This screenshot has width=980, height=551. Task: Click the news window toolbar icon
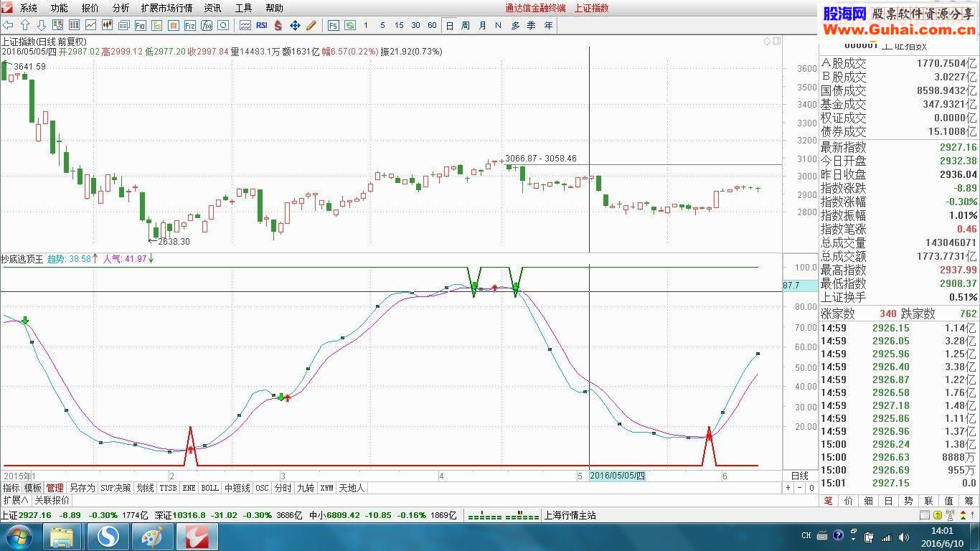click(x=124, y=25)
